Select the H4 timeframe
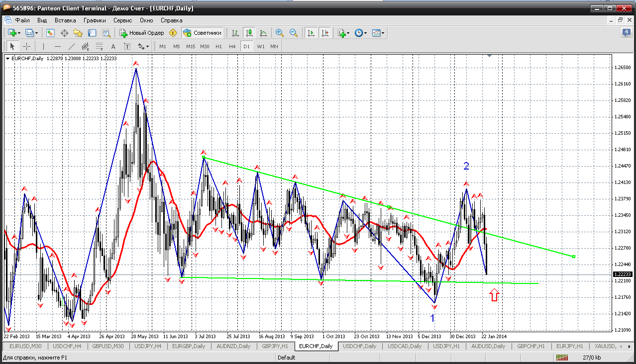The width and height of the screenshot is (636, 364). tap(232, 46)
